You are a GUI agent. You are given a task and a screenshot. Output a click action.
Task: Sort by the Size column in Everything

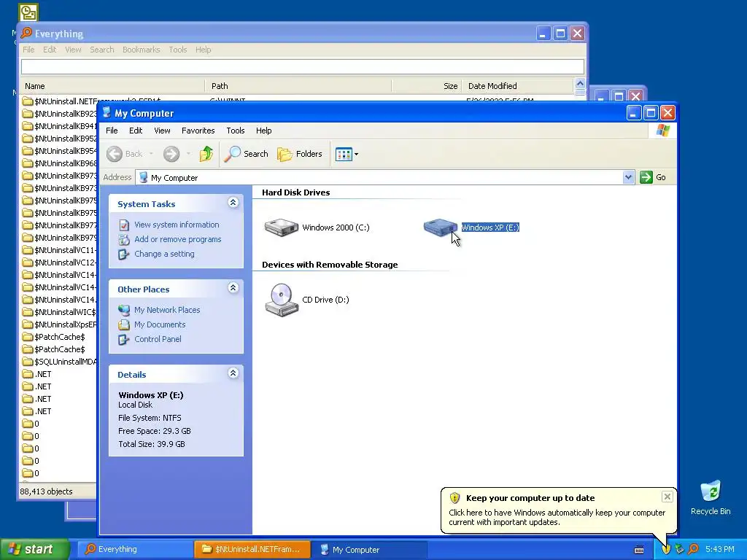pyautogui.click(x=427, y=86)
